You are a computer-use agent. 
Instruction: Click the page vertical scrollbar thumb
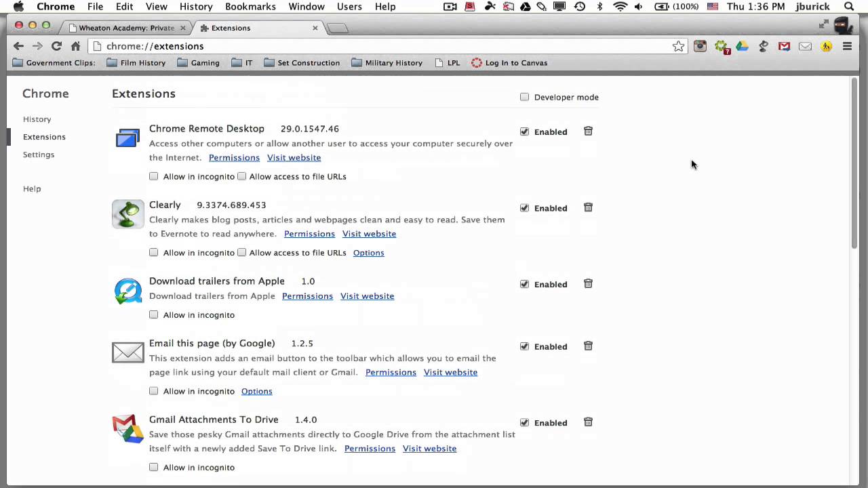[x=854, y=163]
